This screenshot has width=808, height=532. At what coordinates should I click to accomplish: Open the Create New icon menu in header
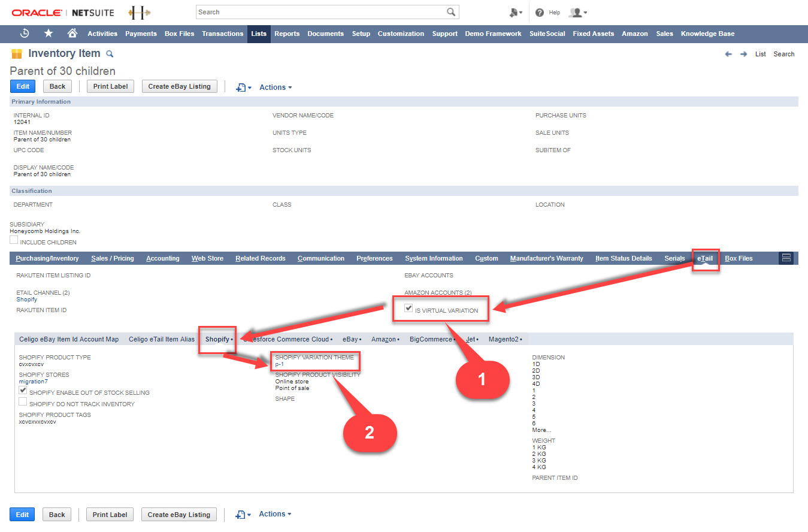[x=516, y=12]
